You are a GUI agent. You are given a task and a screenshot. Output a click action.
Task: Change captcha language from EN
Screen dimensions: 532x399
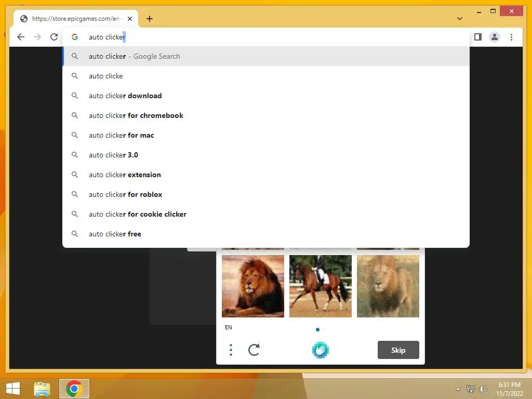click(x=229, y=327)
